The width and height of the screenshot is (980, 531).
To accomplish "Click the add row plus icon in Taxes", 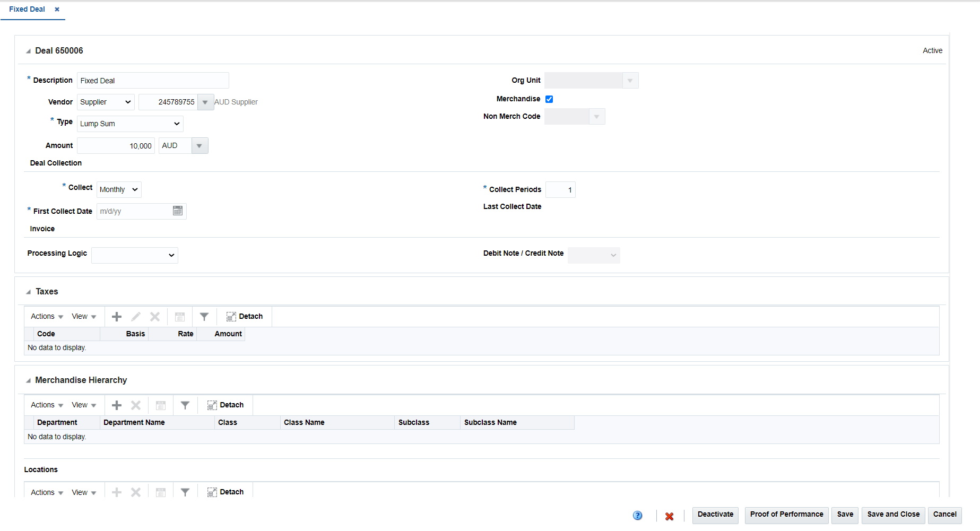I will [x=117, y=317].
